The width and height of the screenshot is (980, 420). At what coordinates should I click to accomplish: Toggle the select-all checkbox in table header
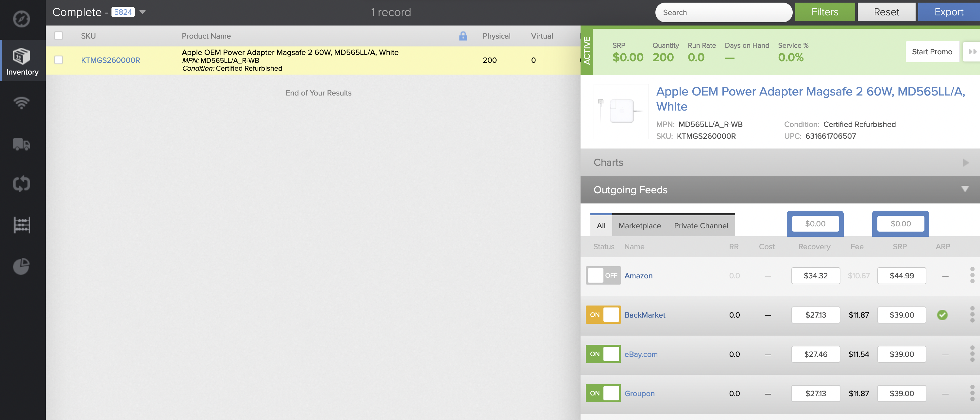pyautogui.click(x=59, y=36)
